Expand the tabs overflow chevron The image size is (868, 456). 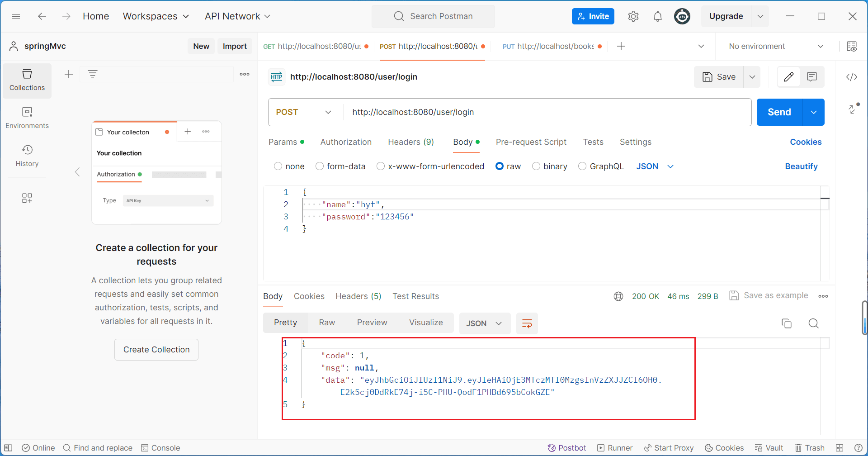click(x=701, y=46)
